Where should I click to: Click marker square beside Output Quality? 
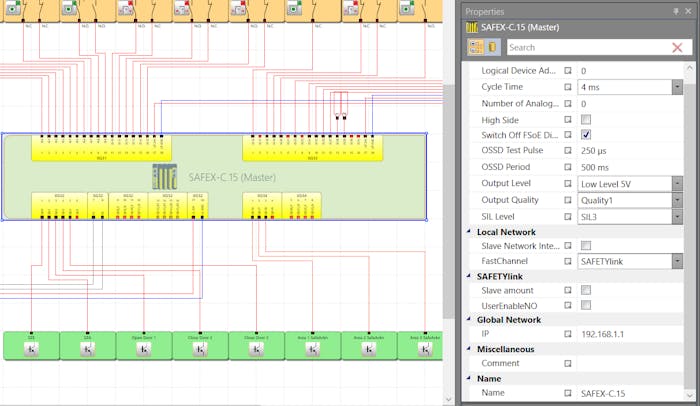click(x=567, y=200)
